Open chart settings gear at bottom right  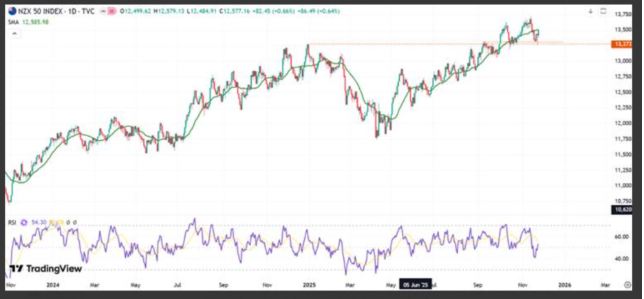(627, 285)
